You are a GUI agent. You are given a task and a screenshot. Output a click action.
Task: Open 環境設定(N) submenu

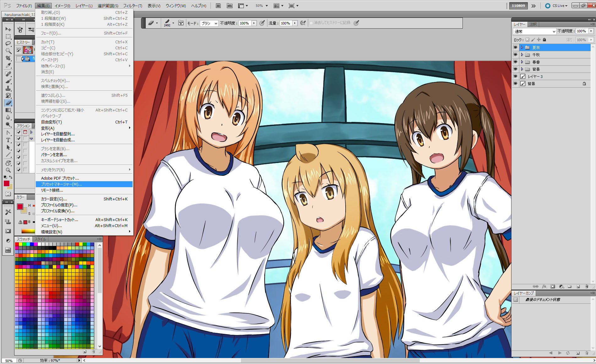click(84, 232)
